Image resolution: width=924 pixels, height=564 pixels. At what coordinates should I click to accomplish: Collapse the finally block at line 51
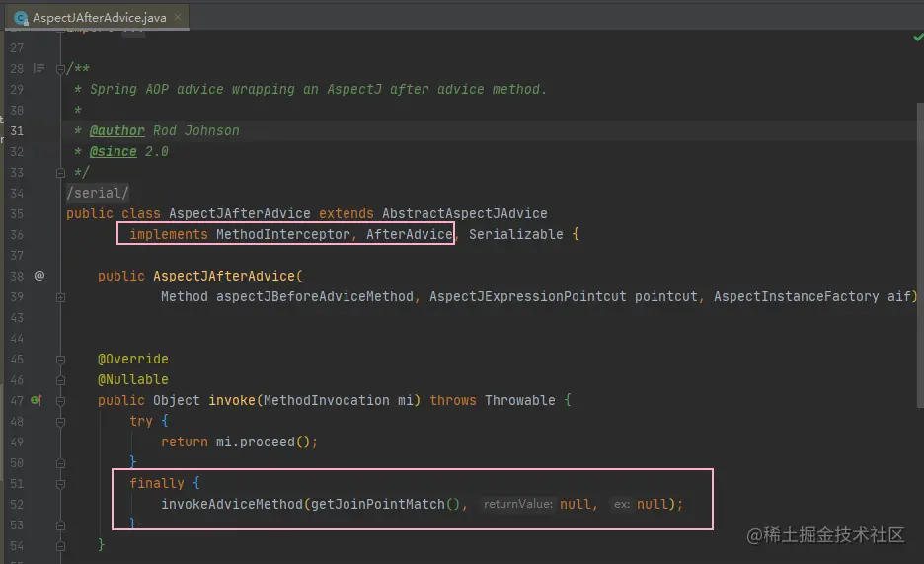coord(60,484)
